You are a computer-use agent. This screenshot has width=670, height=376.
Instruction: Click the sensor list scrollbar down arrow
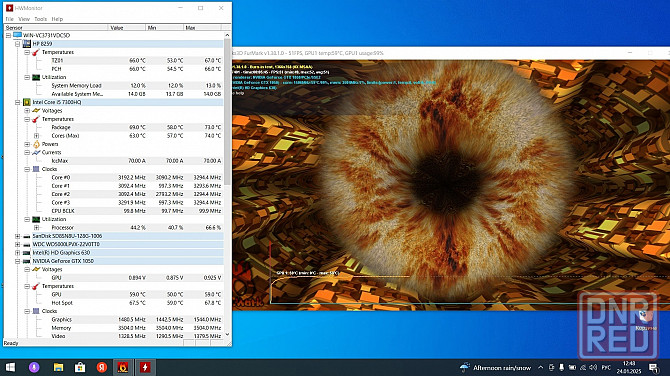(x=227, y=335)
